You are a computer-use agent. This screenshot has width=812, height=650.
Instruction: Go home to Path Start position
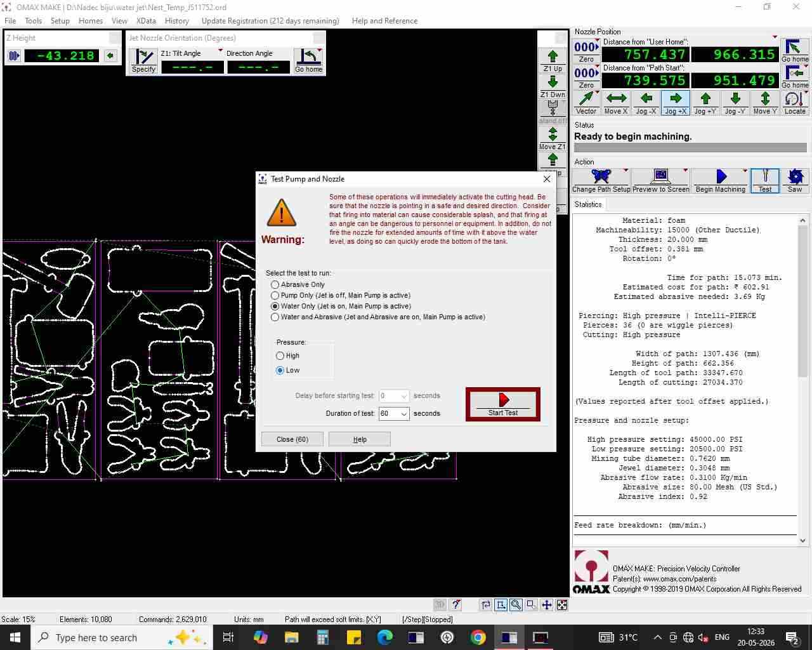(795, 77)
